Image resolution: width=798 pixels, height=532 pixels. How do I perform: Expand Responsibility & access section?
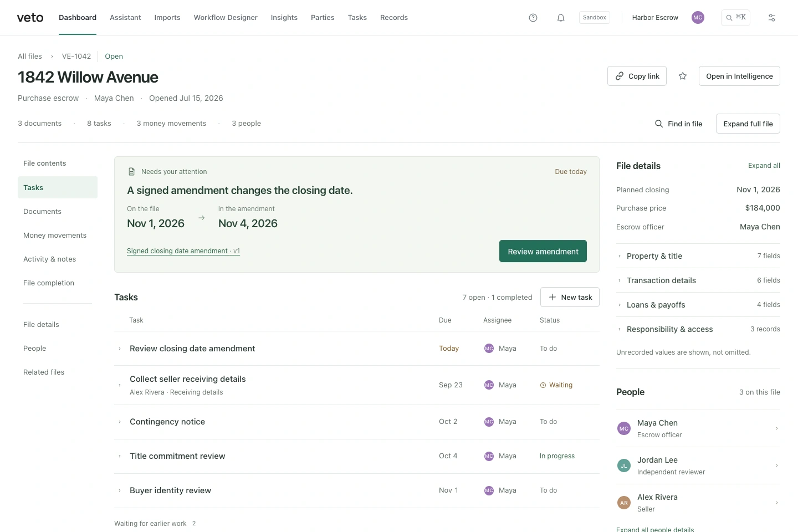[x=698, y=329]
